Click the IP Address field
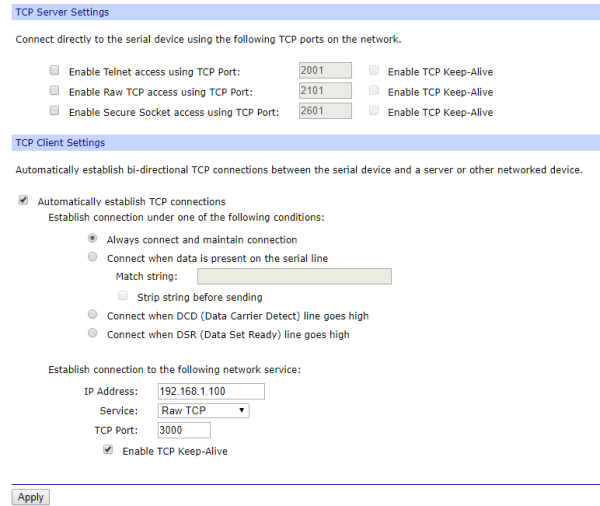Viewport: 600px width, 506px height. [211, 391]
